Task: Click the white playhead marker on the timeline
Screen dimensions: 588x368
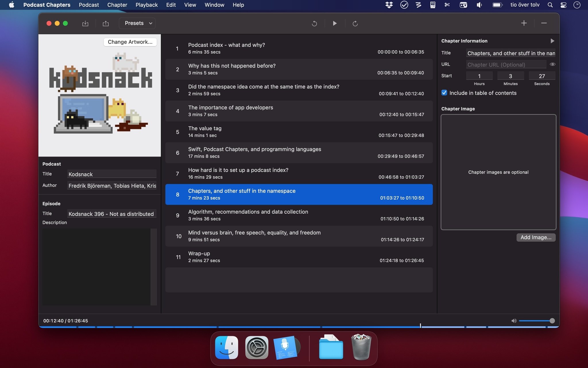Action: coord(420,326)
